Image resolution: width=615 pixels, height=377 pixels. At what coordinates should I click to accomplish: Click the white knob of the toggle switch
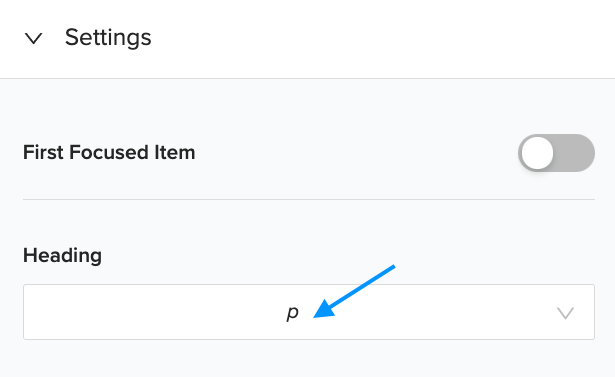coord(537,153)
